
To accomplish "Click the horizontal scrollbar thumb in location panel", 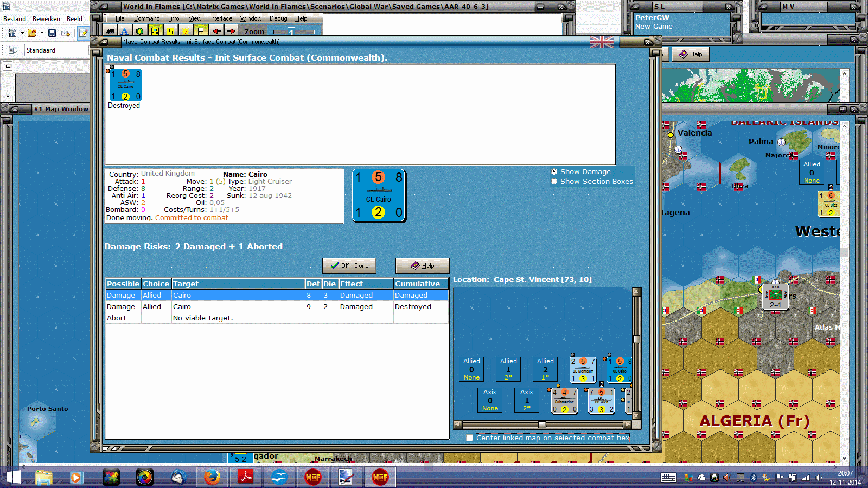I will point(542,425).
